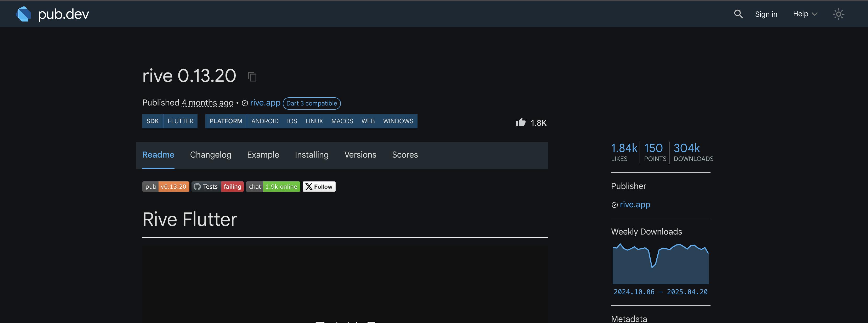Click the Sign in button

click(x=765, y=14)
